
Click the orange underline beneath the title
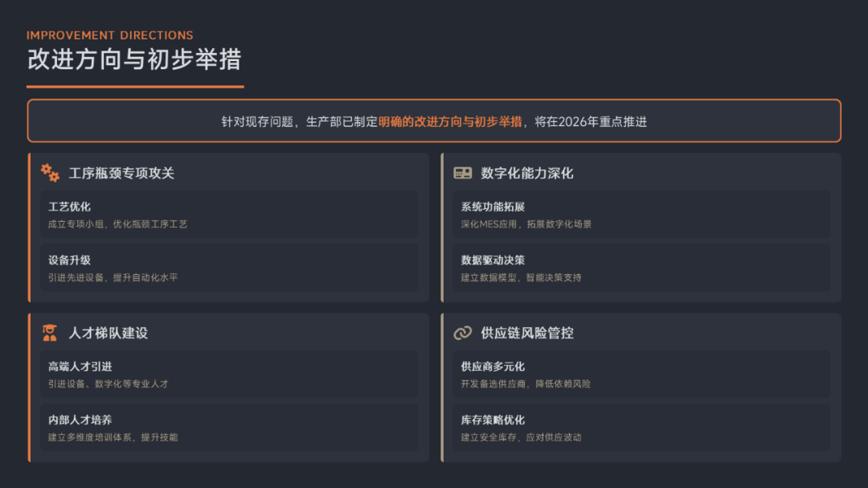pos(135,86)
